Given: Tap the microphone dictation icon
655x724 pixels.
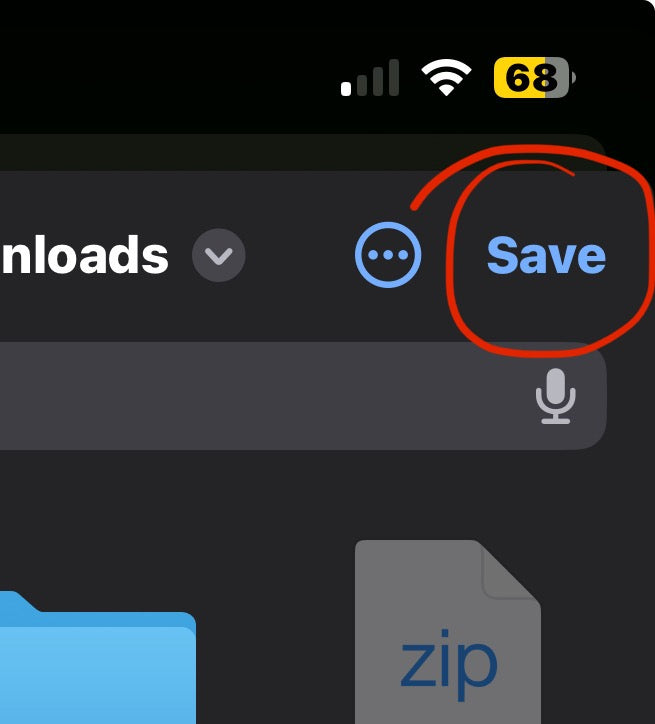Looking at the screenshot, I should (x=556, y=396).
